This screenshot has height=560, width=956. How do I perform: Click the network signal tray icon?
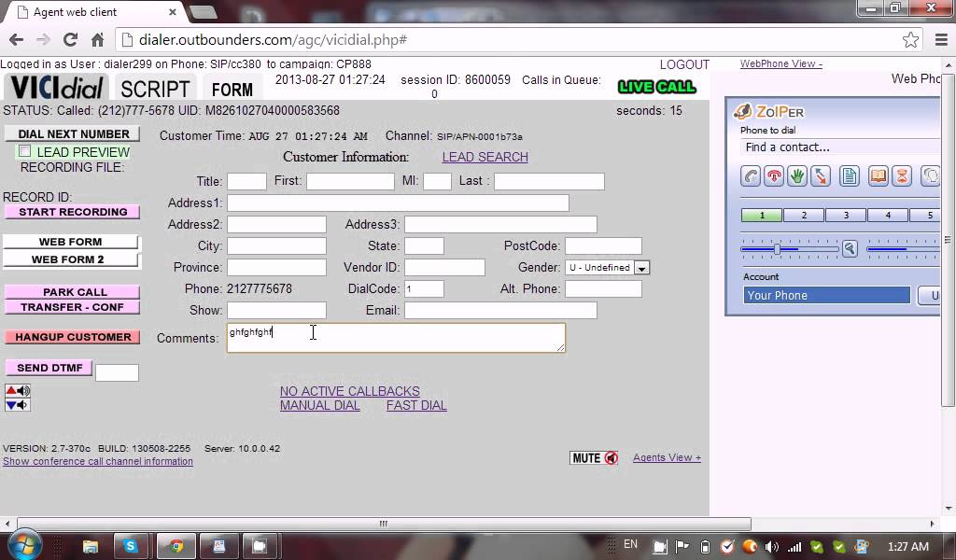pos(794,547)
